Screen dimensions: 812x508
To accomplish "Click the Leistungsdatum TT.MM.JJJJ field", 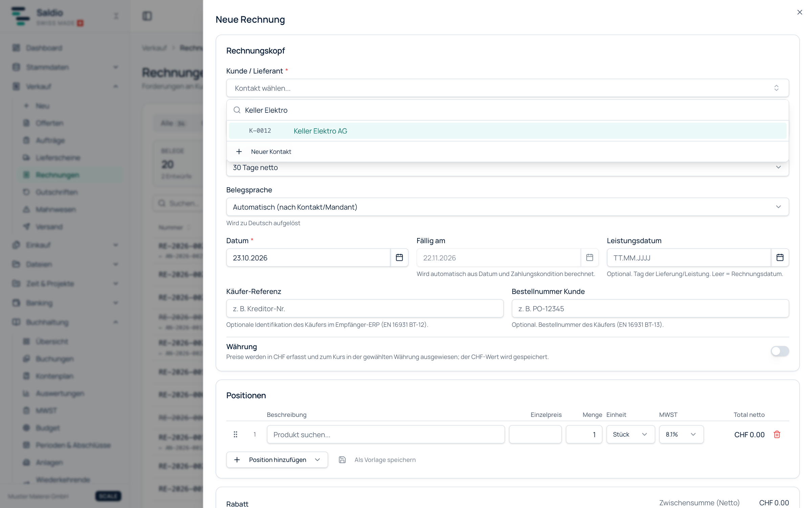I will [x=689, y=258].
